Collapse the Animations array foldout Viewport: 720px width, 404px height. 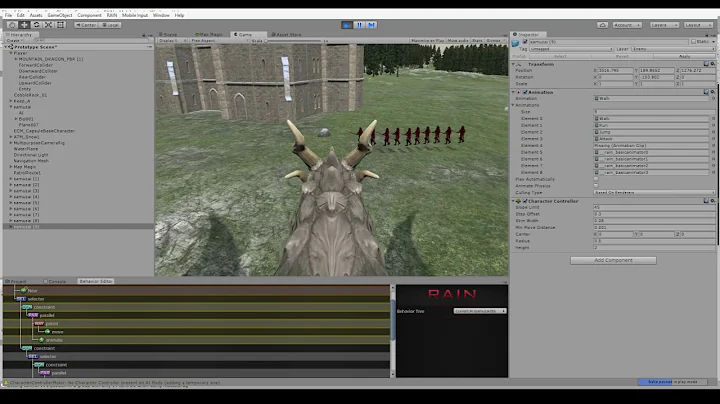pyautogui.click(x=513, y=105)
